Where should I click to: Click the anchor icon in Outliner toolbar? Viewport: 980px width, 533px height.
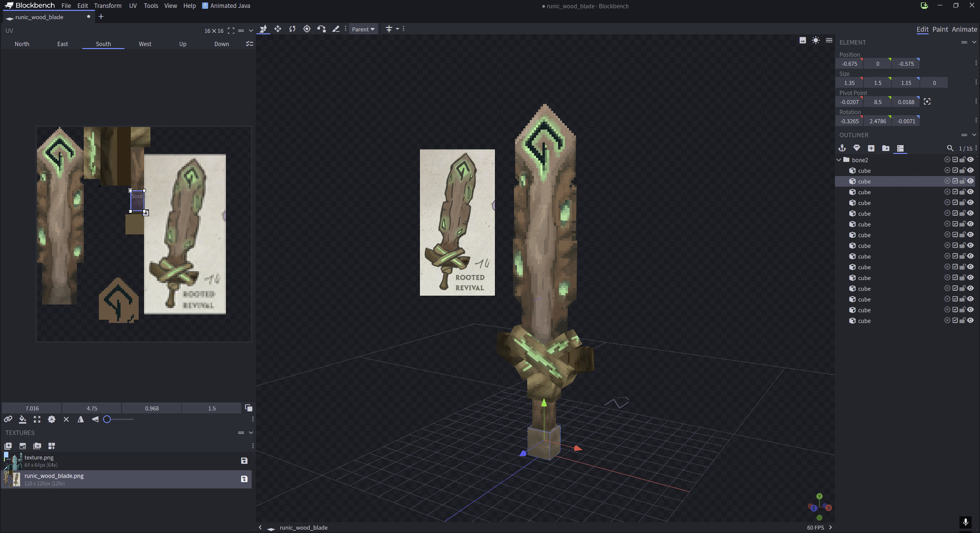point(842,148)
